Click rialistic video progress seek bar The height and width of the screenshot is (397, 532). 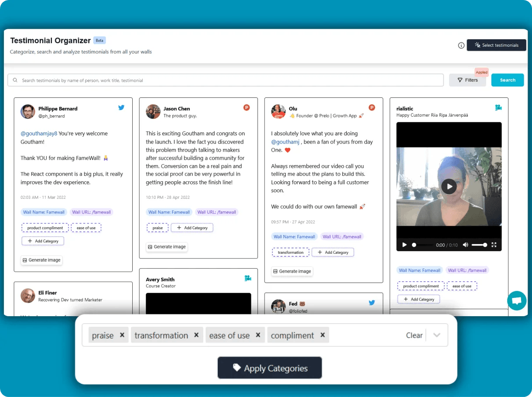click(422, 245)
